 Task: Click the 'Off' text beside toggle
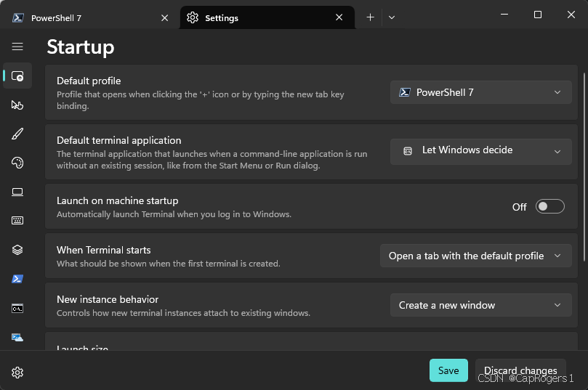point(520,207)
